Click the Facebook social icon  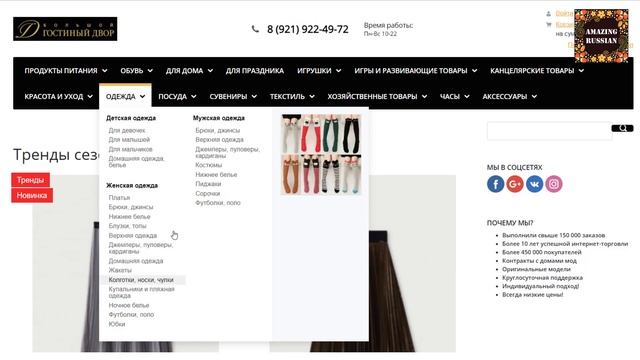(x=496, y=184)
